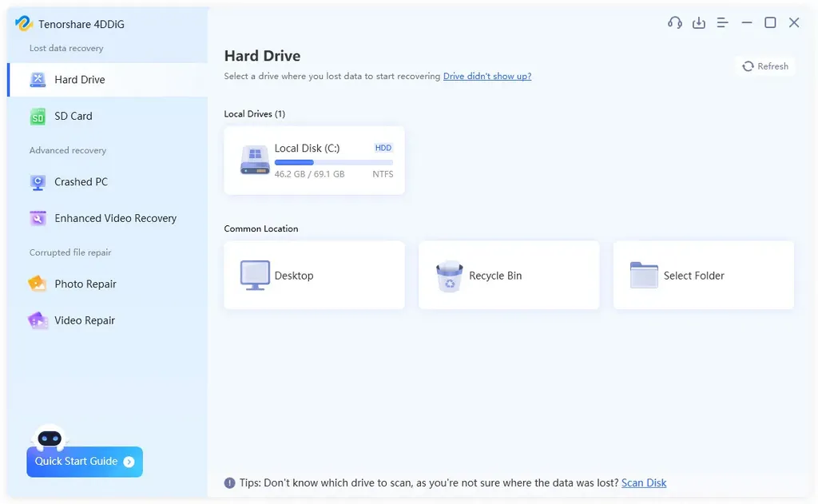Click the "Hard Drive" page title
The width and height of the screenshot is (818, 504).
(262, 56)
